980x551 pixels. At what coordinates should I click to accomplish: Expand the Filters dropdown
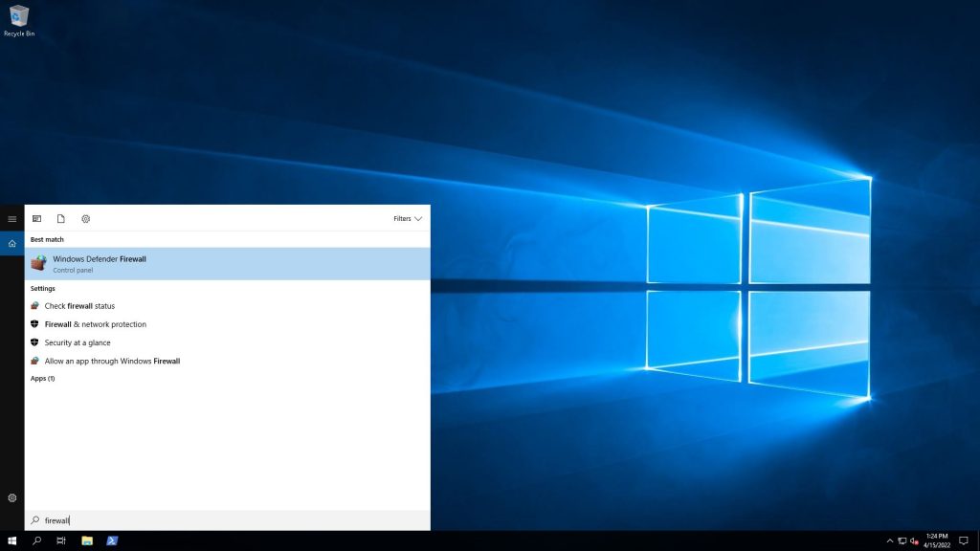pyautogui.click(x=406, y=218)
